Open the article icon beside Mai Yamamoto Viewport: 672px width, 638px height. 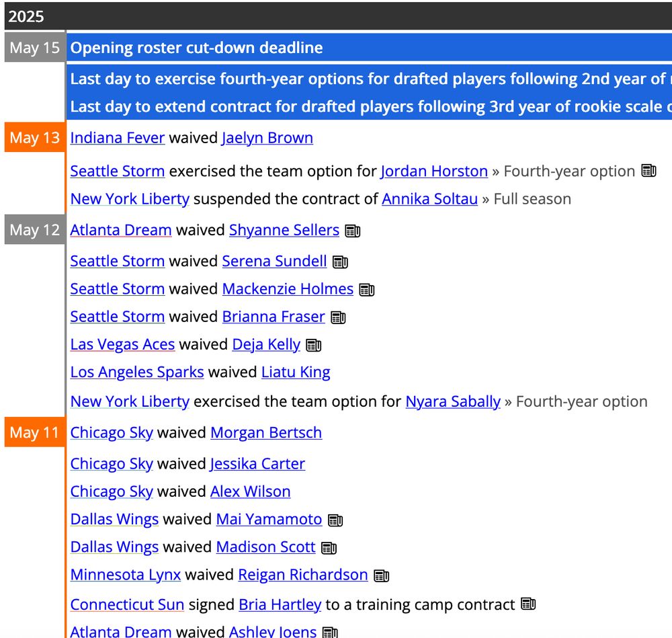coord(334,519)
